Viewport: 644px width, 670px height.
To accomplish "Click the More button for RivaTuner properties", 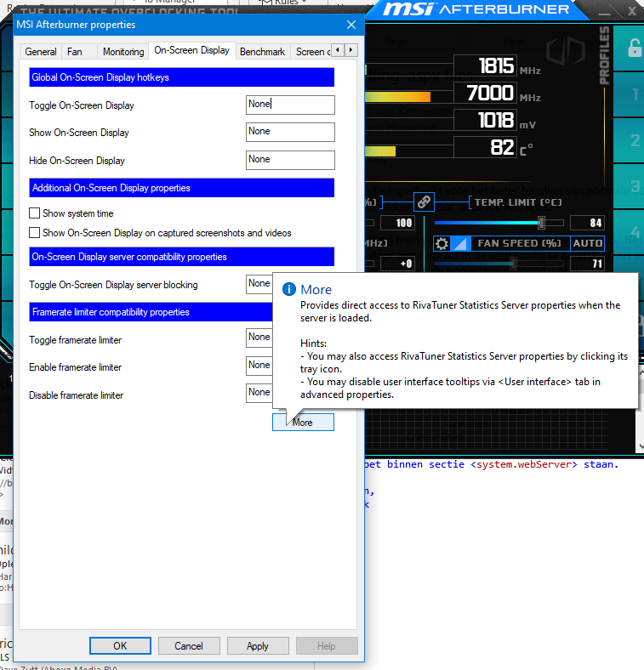I will 303,423.
